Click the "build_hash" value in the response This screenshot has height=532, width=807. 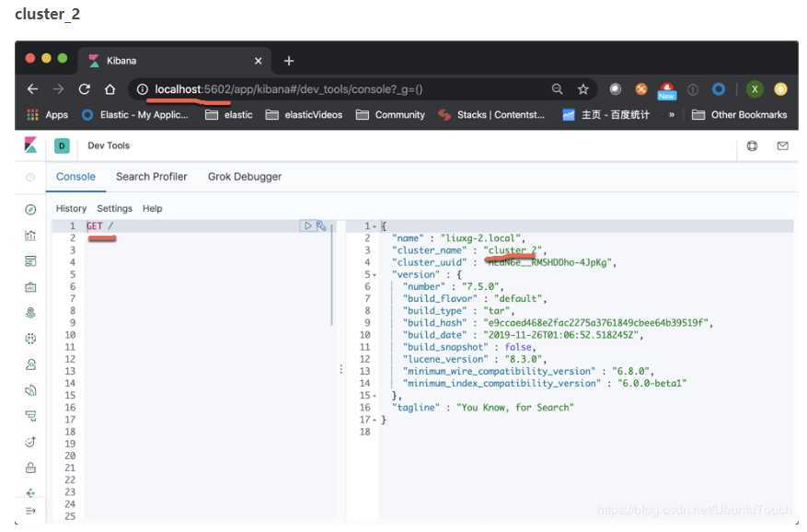[x=598, y=323]
